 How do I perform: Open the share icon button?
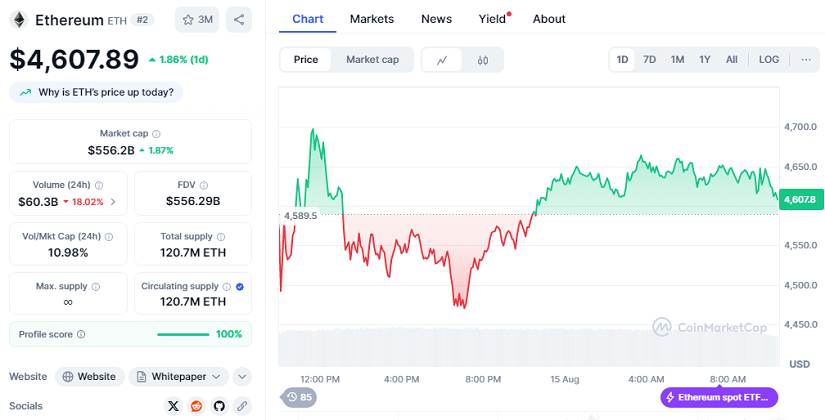click(x=239, y=20)
